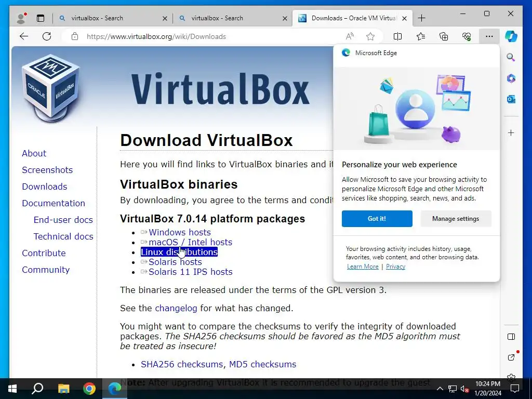The height and width of the screenshot is (399, 532).
Task: Open new tab with plus button
Action: pos(421,18)
